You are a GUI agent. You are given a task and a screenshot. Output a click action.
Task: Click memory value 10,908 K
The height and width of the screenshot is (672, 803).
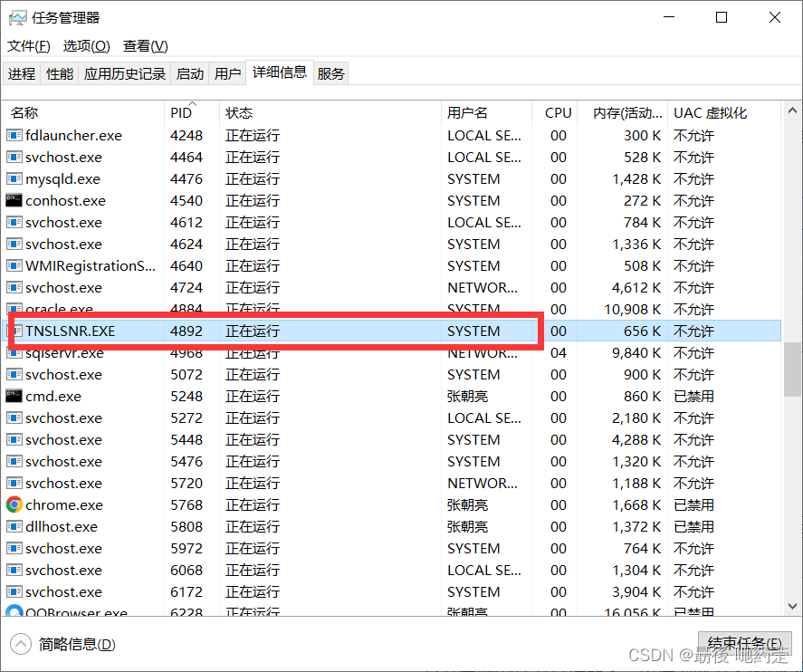pyautogui.click(x=633, y=310)
